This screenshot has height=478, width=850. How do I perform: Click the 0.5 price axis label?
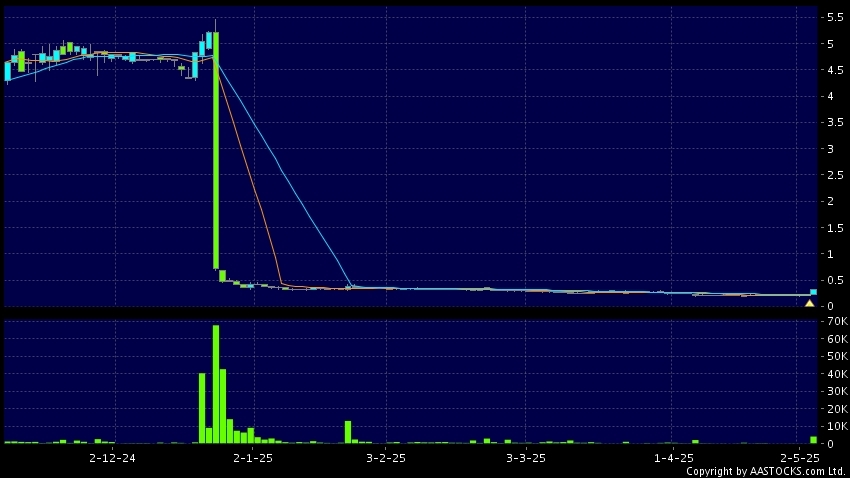pyautogui.click(x=835, y=280)
